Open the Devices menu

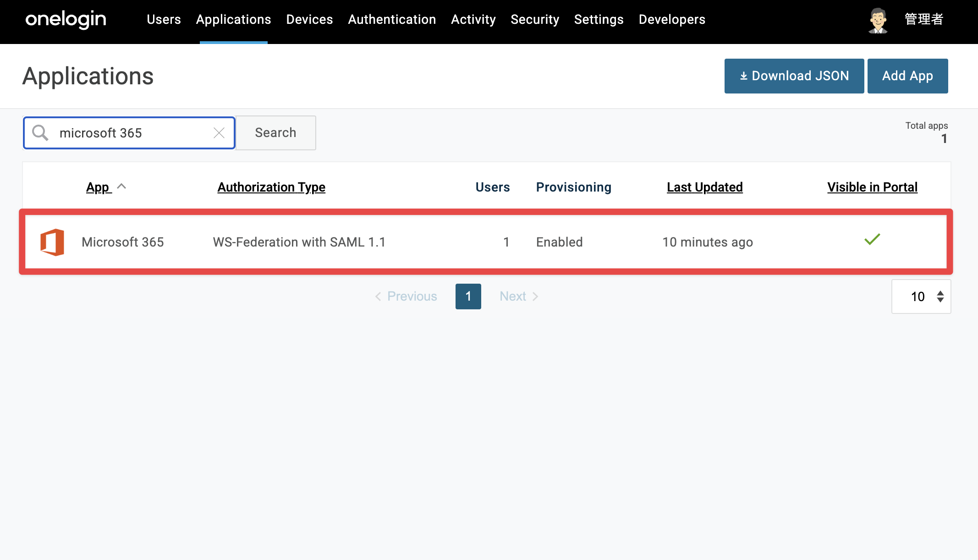pos(309,19)
